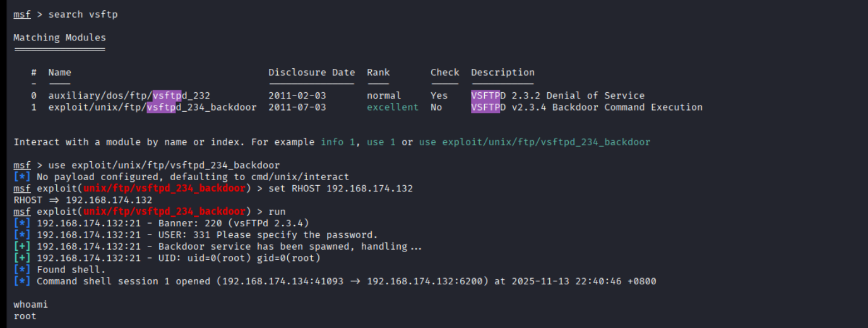The height and width of the screenshot is (328, 868).
Task: Click green 'use exploit/unix/ftp/vsftpd_234_backdoor' example text
Action: (x=534, y=142)
